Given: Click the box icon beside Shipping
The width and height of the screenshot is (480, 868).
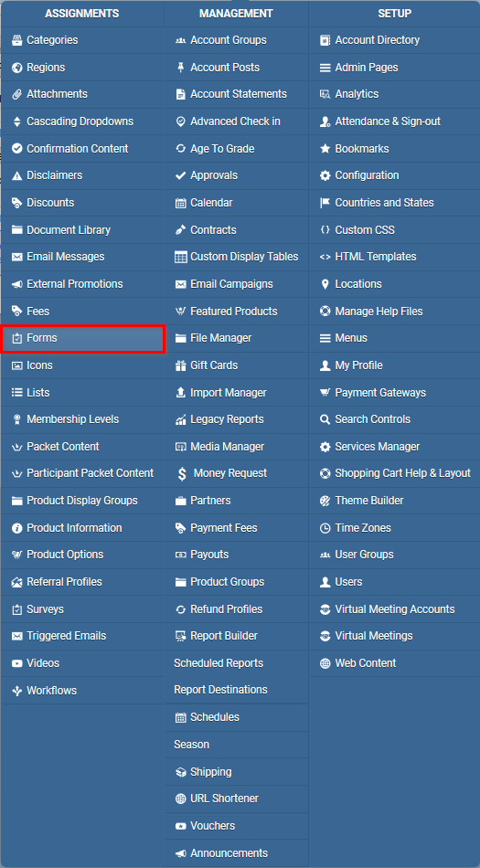Looking at the screenshot, I should [x=180, y=772].
